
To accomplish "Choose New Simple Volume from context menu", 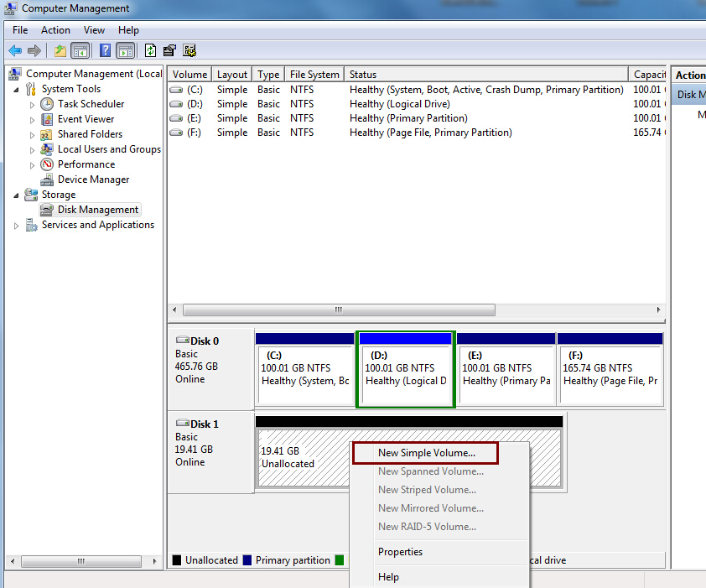I will pos(426,453).
